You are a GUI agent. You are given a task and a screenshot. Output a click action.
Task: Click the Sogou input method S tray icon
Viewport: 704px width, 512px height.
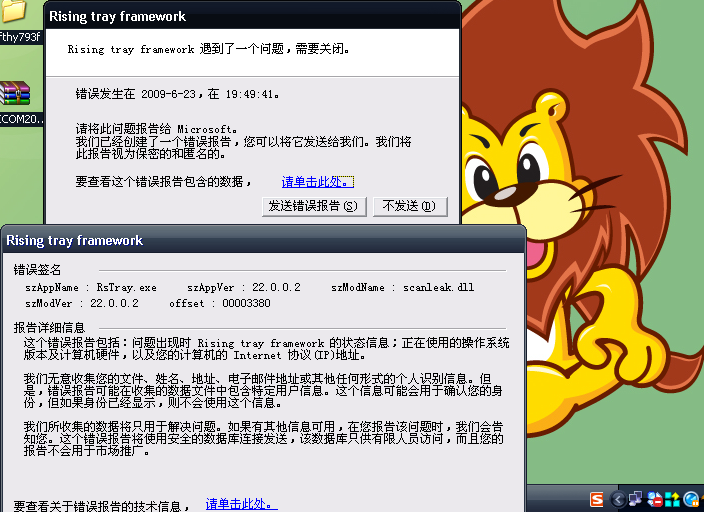(597, 499)
